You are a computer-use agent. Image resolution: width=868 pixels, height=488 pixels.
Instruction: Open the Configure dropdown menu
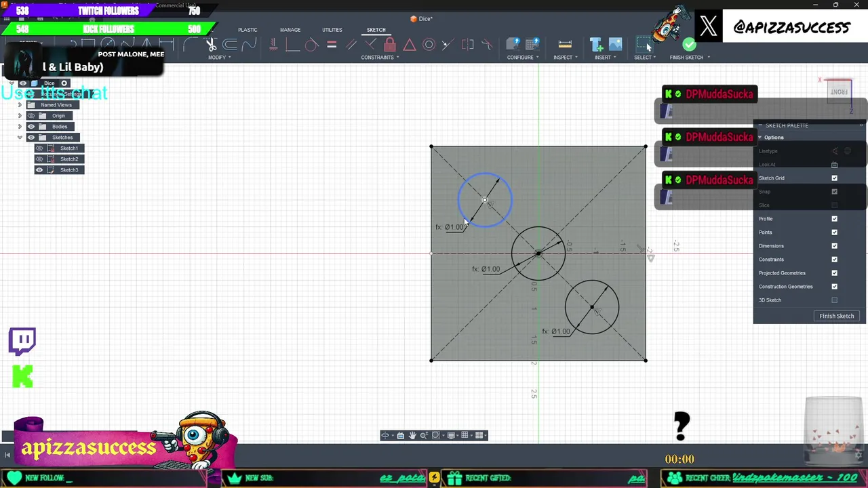pyautogui.click(x=522, y=58)
